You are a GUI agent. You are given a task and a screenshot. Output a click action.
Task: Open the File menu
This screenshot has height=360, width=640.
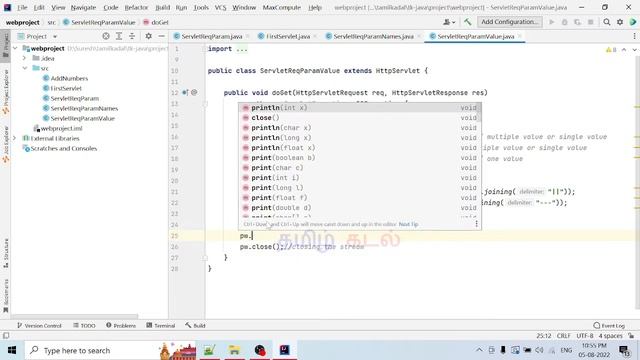tap(22, 7)
